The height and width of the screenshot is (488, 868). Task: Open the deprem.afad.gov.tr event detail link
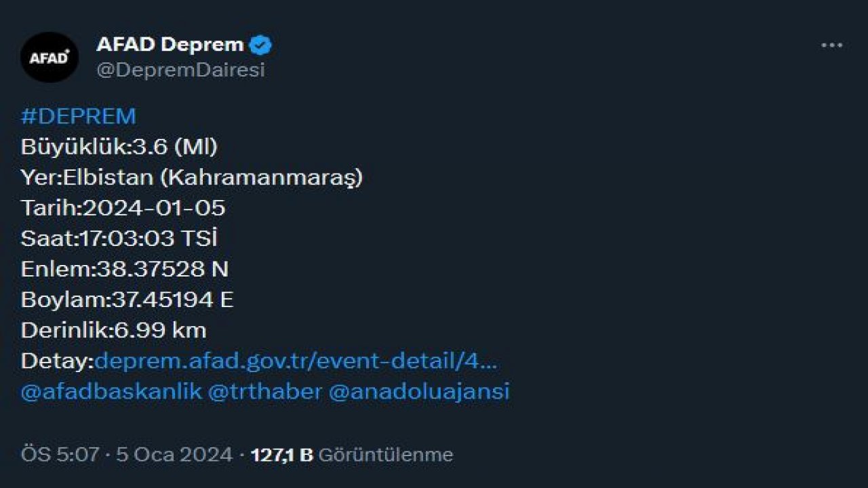(x=296, y=361)
